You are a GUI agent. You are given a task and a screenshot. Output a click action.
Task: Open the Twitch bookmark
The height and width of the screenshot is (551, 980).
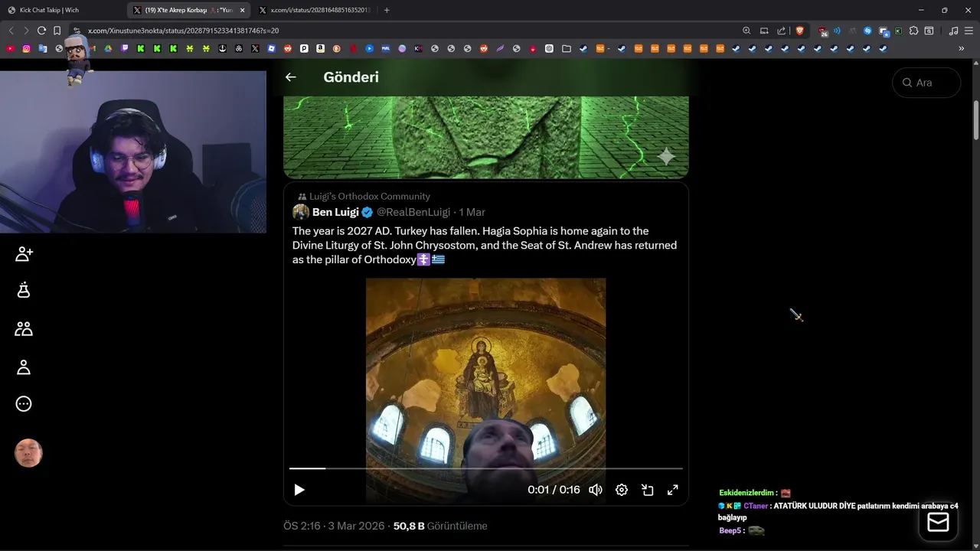(124, 48)
